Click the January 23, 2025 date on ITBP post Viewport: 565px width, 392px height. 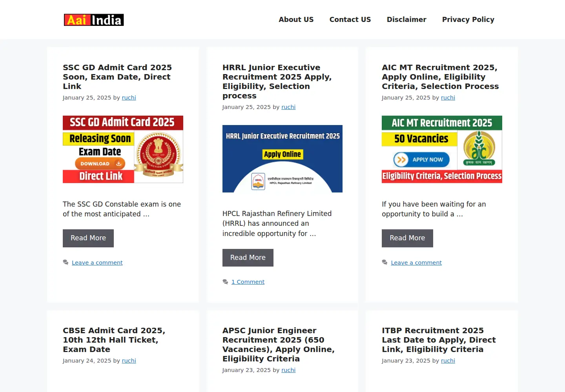point(406,361)
